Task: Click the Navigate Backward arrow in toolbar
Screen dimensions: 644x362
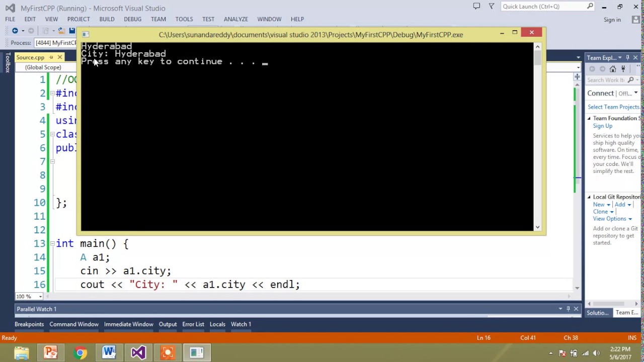Action: click(15, 31)
